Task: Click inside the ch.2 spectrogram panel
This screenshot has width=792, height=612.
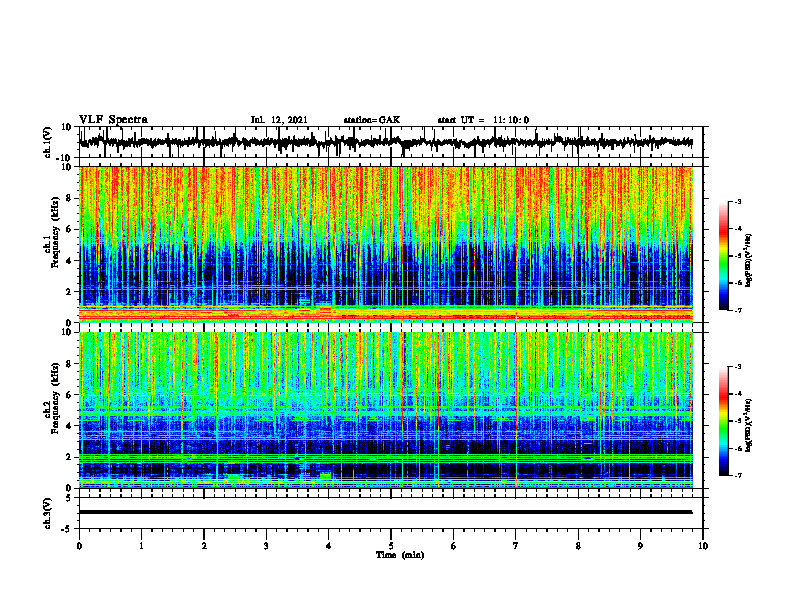Action: coord(386,410)
